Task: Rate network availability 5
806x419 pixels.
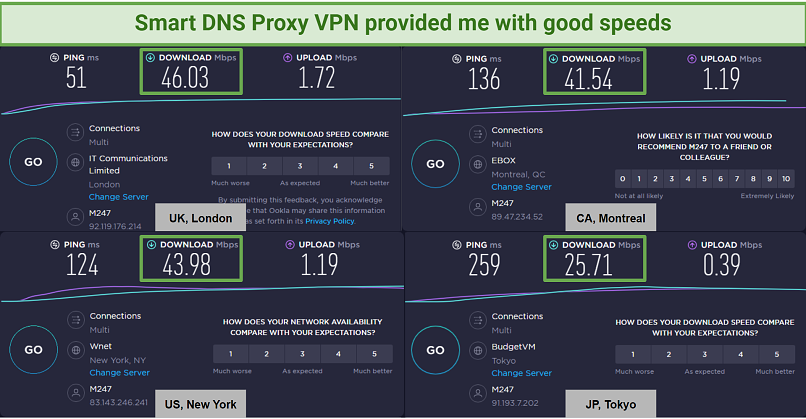Action: tap(374, 354)
